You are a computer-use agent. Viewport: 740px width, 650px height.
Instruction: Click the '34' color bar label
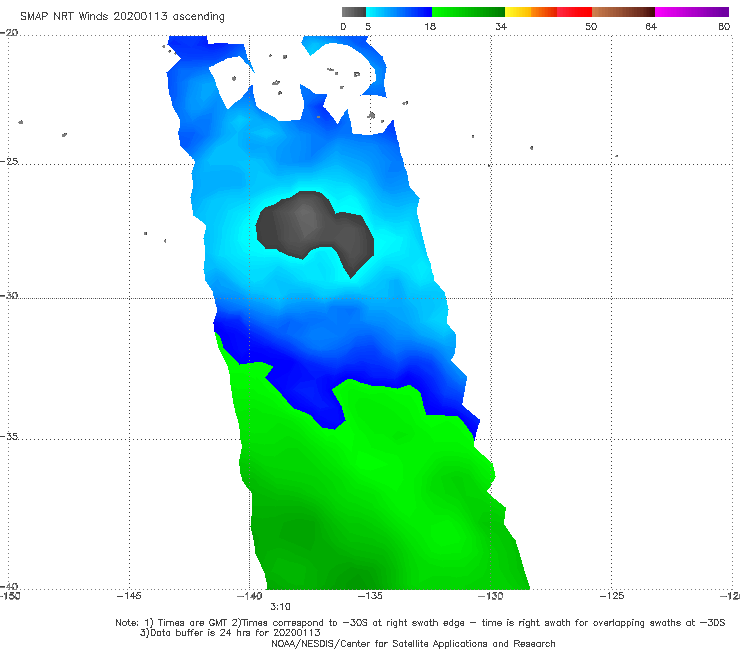click(501, 26)
